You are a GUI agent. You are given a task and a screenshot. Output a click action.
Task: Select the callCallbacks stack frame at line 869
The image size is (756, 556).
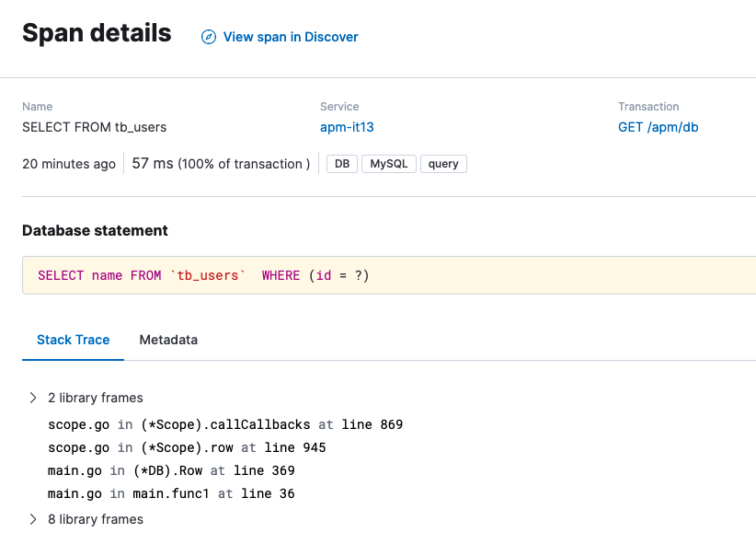click(x=225, y=424)
